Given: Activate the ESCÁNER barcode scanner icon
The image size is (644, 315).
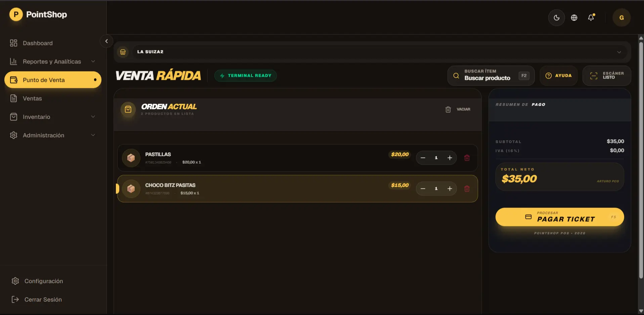Looking at the screenshot, I should point(594,76).
